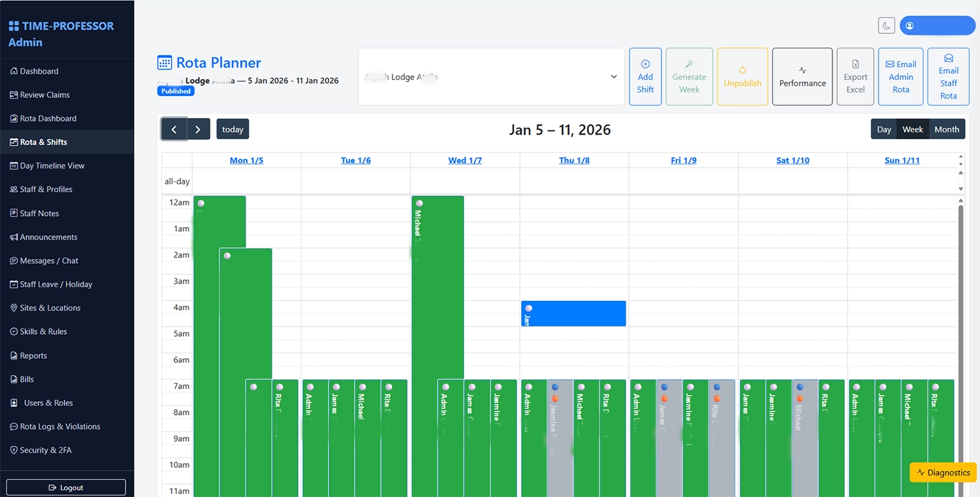Switch calendar to Day view
980x497 pixels.
[884, 129]
